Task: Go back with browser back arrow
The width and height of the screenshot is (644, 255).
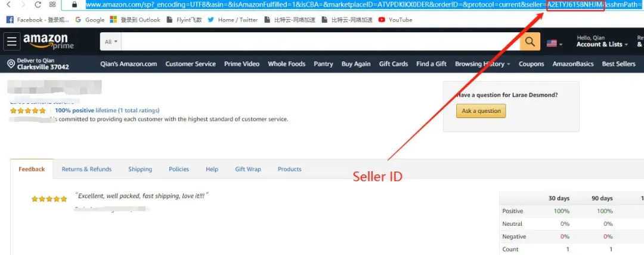Action: [x=8, y=5]
